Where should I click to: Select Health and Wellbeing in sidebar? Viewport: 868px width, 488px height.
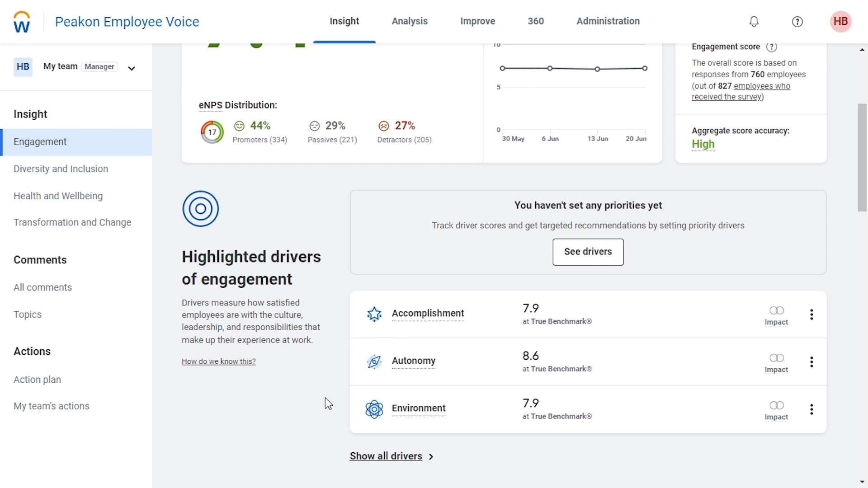[x=58, y=196]
